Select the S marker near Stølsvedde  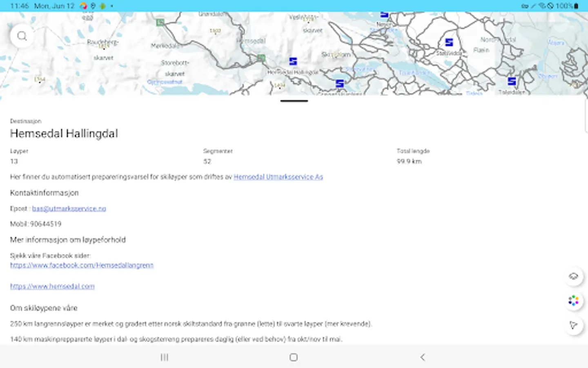pyautogui.click(x=449, y=42)
